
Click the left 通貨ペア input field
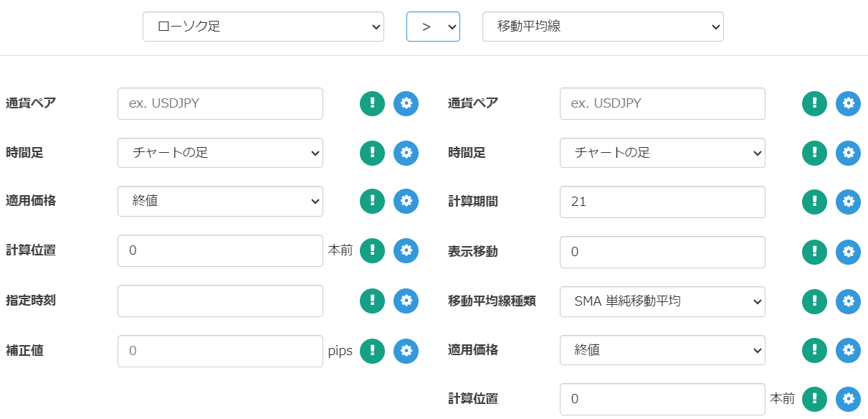pos(220,103)
